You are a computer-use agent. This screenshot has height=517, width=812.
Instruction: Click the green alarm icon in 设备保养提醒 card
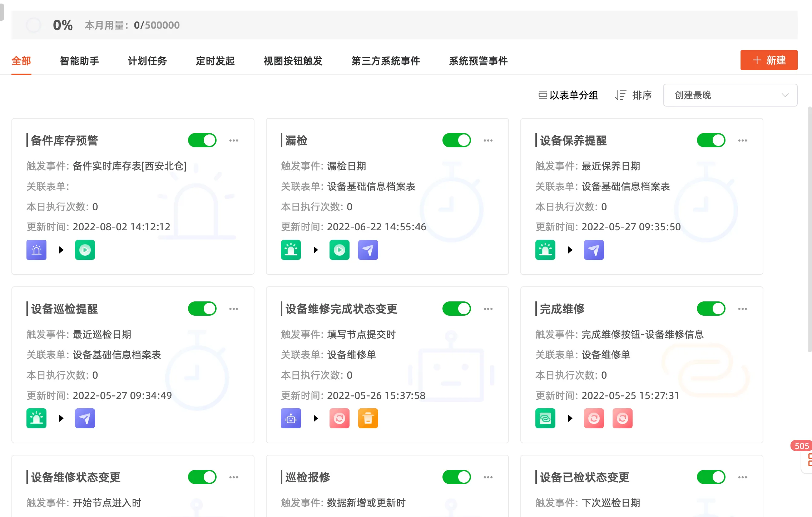pyautogui.click(x=545, y=250)
